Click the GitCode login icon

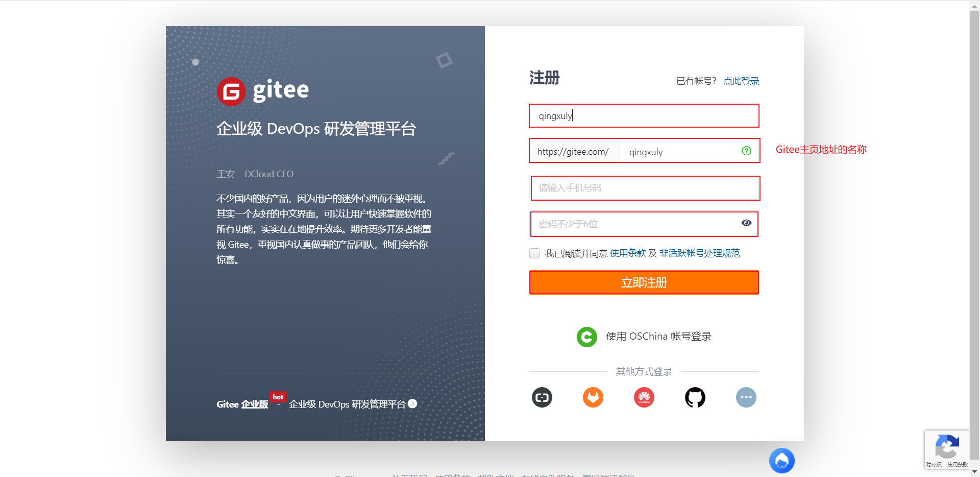(542, 397)
